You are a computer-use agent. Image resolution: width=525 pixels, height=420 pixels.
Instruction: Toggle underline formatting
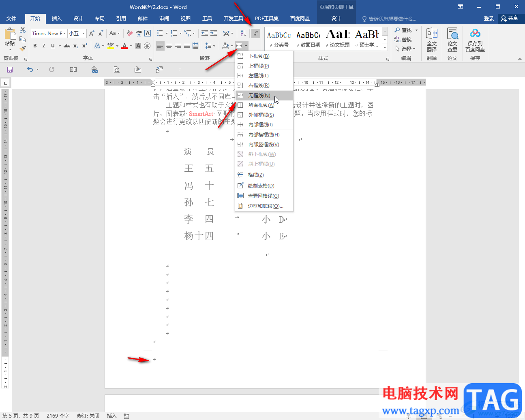pos(53,46)
